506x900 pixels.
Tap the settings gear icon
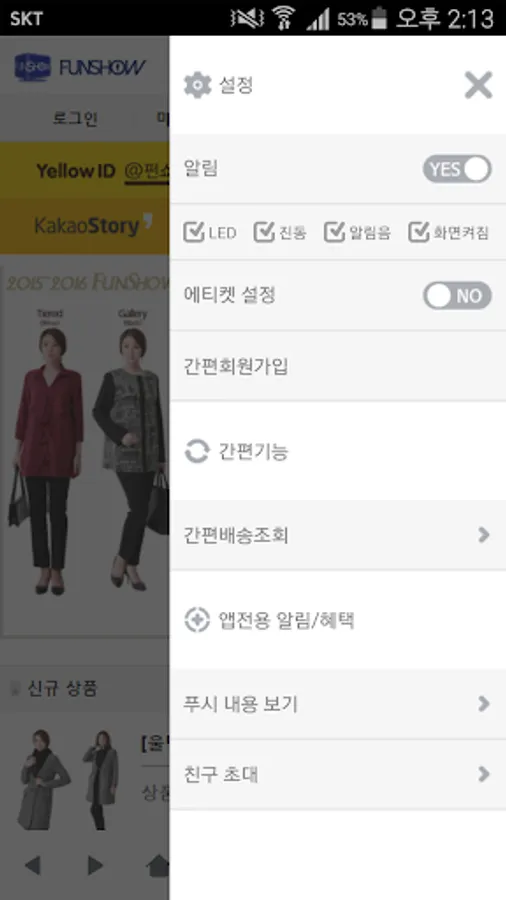pyautogui.click(x=197, y=86)
